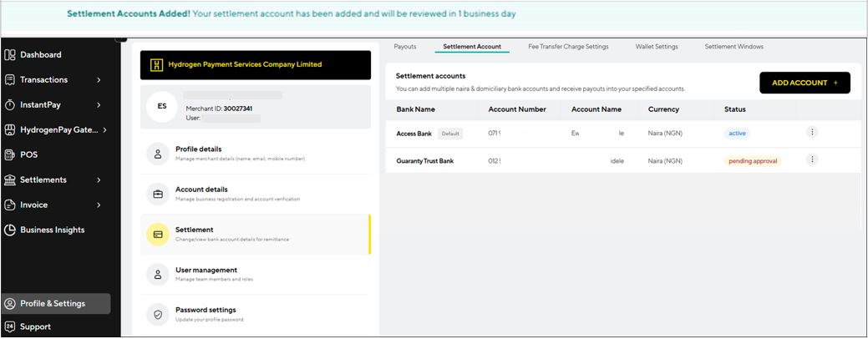This screenshot has width=868, height=339.
Task: Go to the Wallet Settings tab
Action: tap(657, 47)
